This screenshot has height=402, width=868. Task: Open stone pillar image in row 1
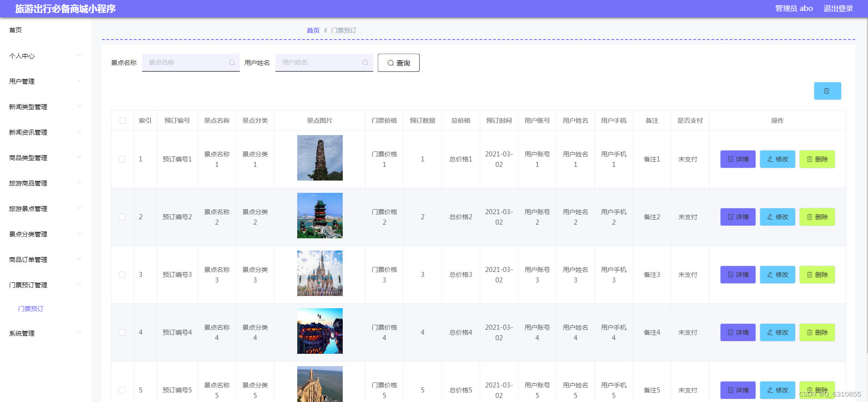pos(320,158)
